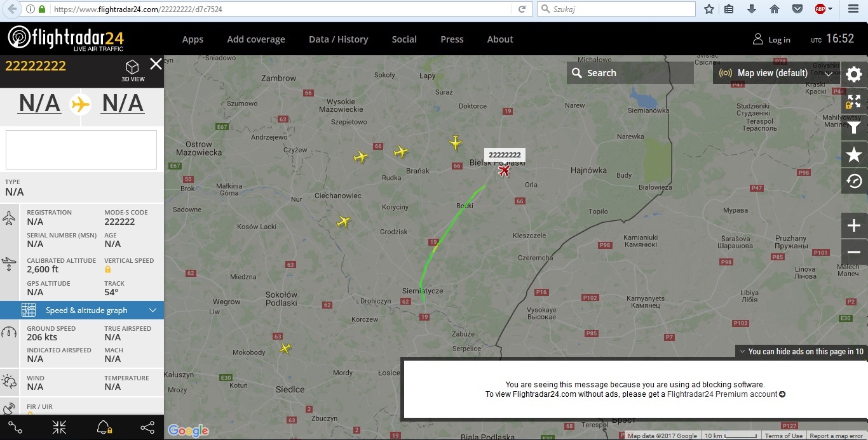This screenshot has width=868, height=440.
Task: Click Report a map error link
Action: coord(836,436)
